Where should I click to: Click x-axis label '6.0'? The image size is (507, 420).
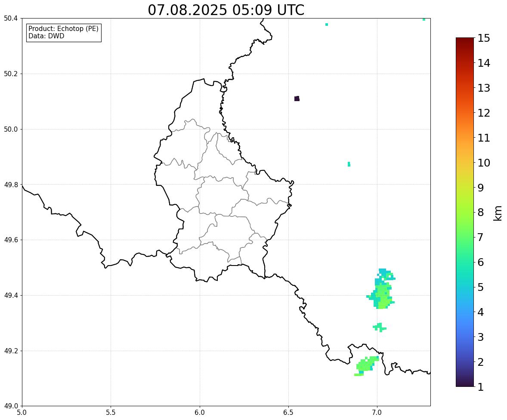pos(200,413)
